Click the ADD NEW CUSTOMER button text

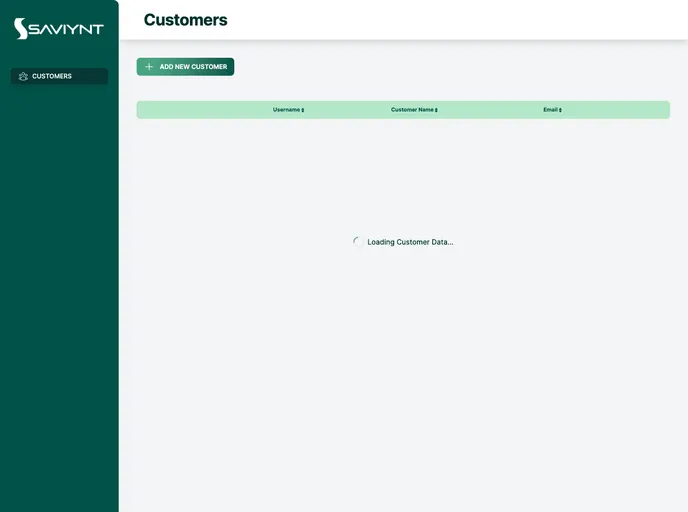pos(193,67)
